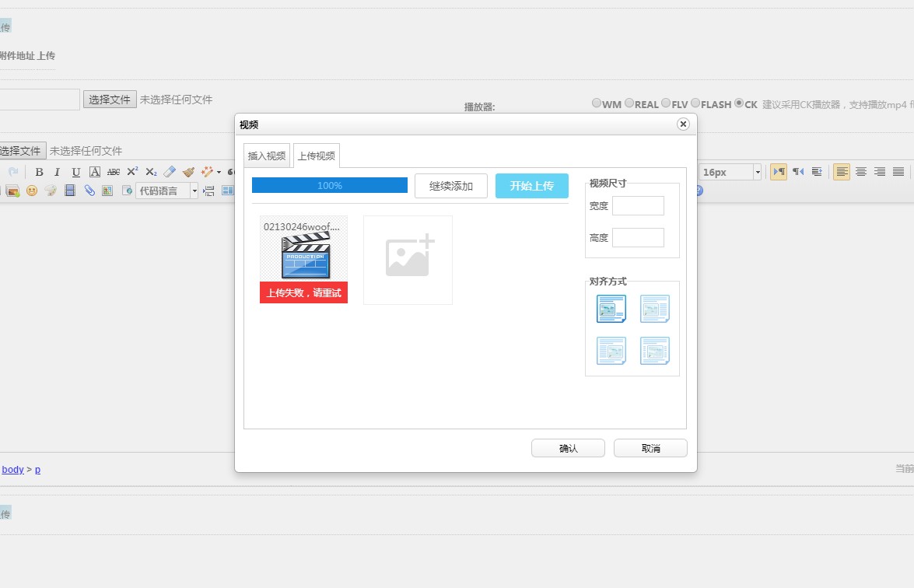
Task: Set right-to-left text direction
Action: click(x=798, y=172)
